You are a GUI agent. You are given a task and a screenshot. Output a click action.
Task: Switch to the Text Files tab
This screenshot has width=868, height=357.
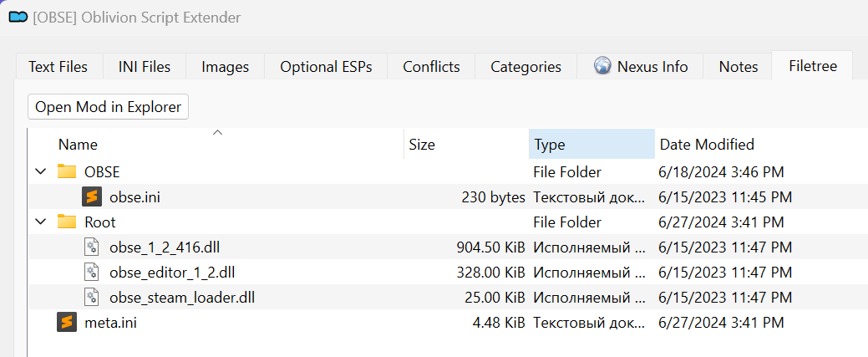(x=58, y=67)
